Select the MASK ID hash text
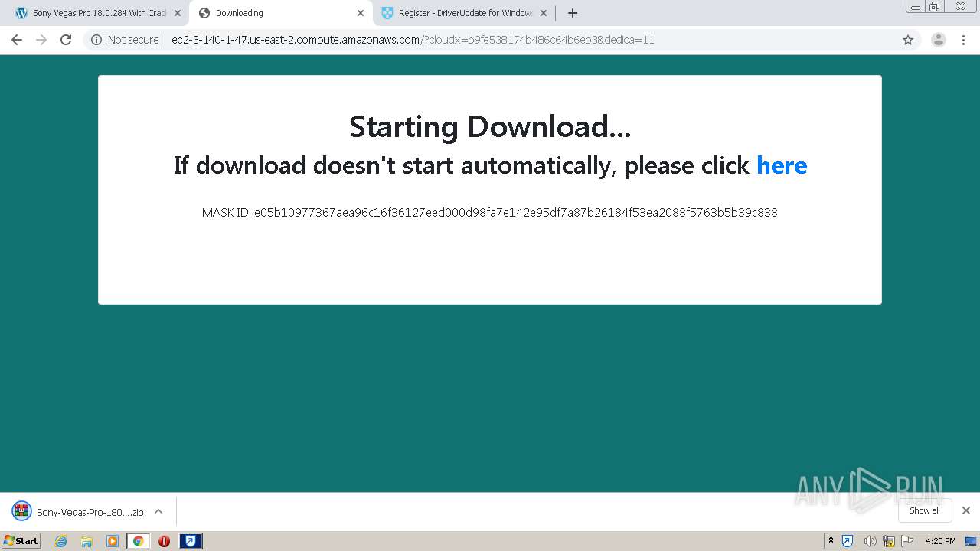This screenshot has width=980, height=551. (x=516, y=213)
